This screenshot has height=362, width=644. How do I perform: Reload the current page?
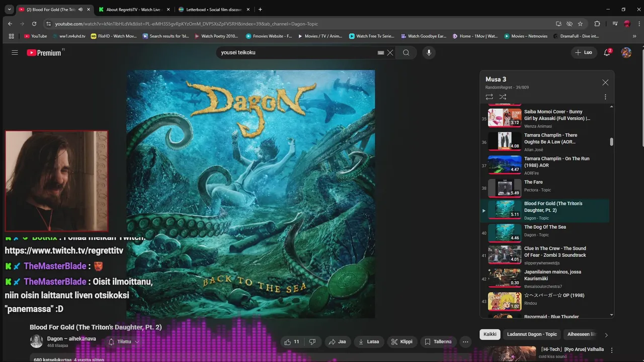coord(34,24)
